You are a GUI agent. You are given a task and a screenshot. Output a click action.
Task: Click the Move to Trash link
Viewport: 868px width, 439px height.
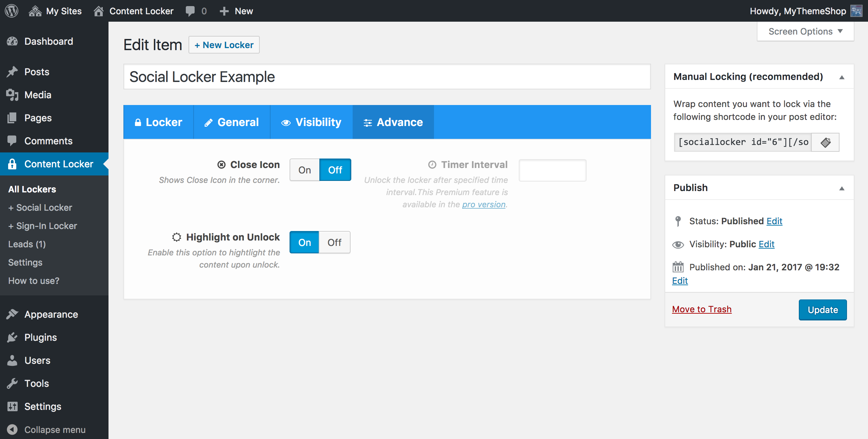click(702, 309)
